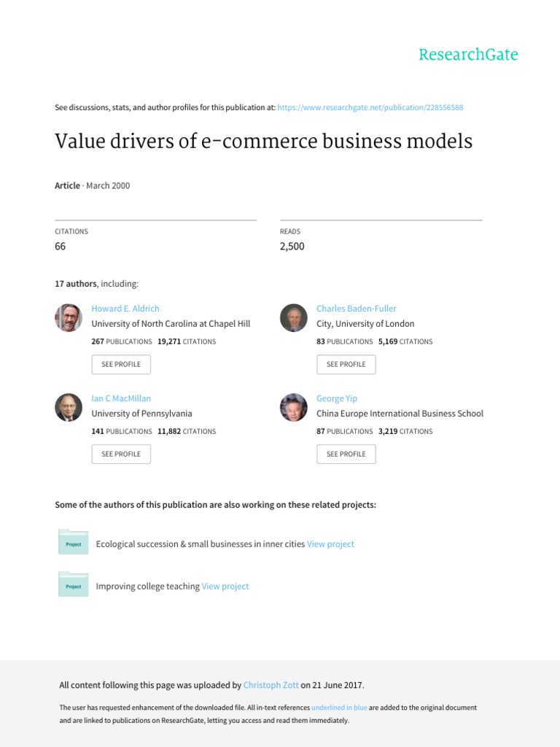
Task: View project for Improving college teaching
Action: pos(225,587)
